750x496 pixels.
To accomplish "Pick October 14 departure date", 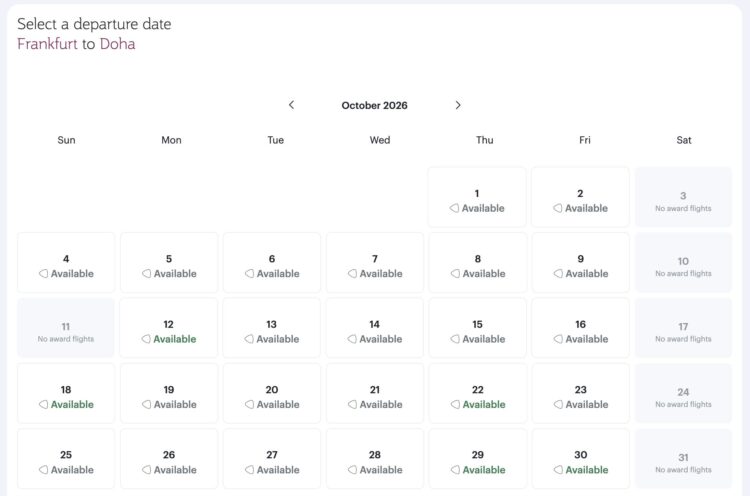I will pyautogui.click(x=375, y=328).
